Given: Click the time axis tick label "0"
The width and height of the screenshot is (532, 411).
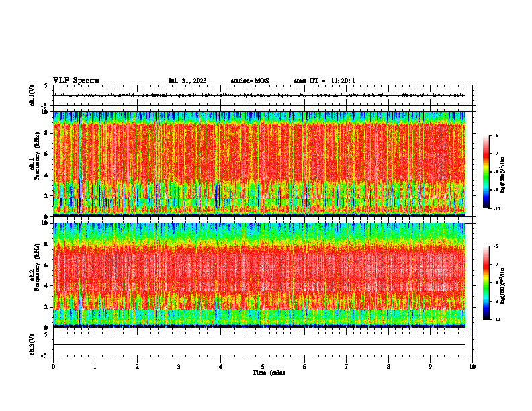Looking at the screenshot, I should [x=53, y=367].
